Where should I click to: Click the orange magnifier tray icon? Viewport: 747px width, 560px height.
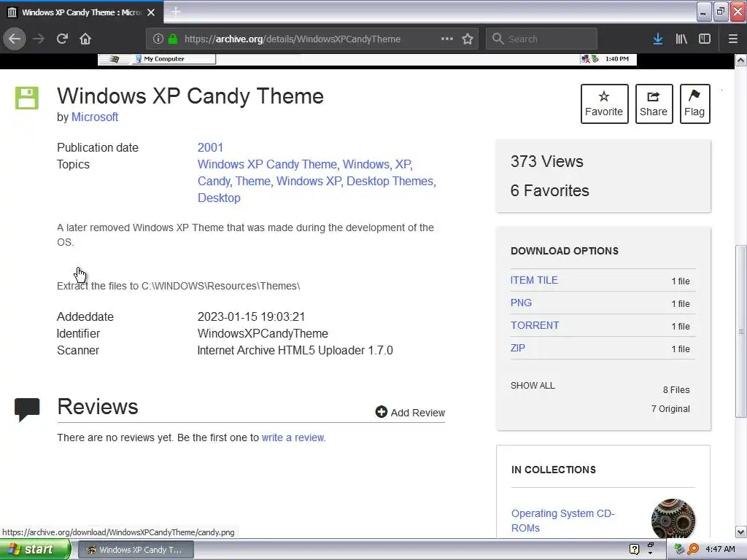tap(693, 550)
